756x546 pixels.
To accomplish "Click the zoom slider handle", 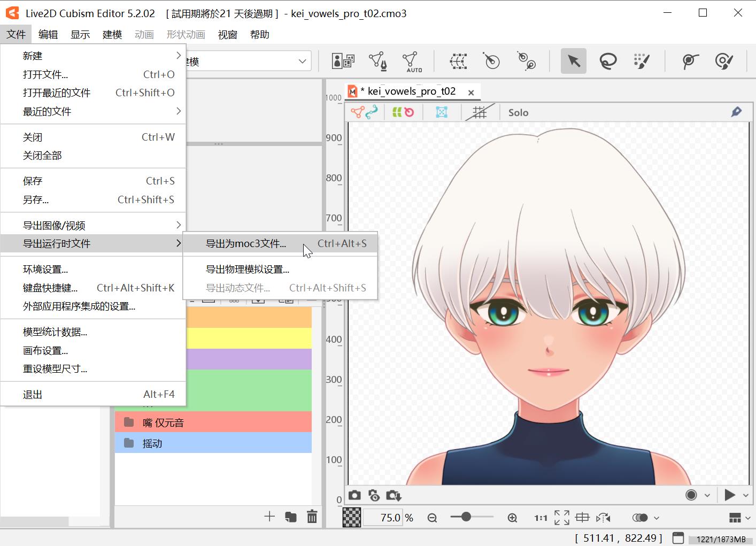I will [466, 517].
